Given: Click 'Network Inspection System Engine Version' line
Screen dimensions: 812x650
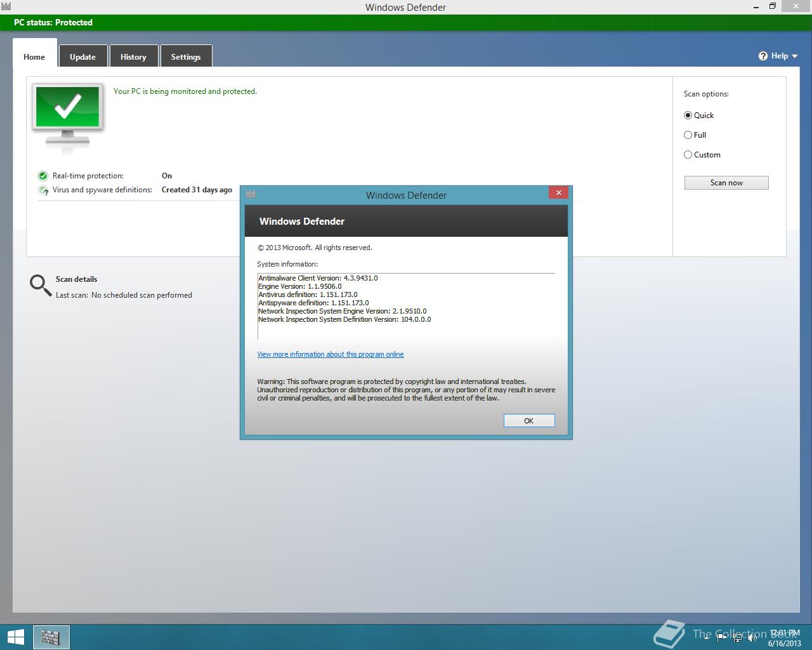Looking at the screenshot, I should [343, 311].
